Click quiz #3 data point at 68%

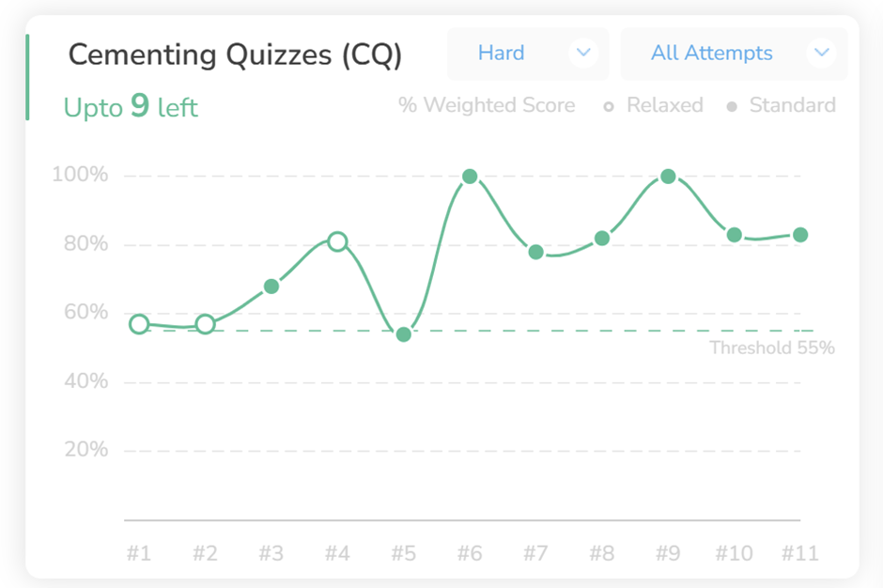[x=271, y=286]
